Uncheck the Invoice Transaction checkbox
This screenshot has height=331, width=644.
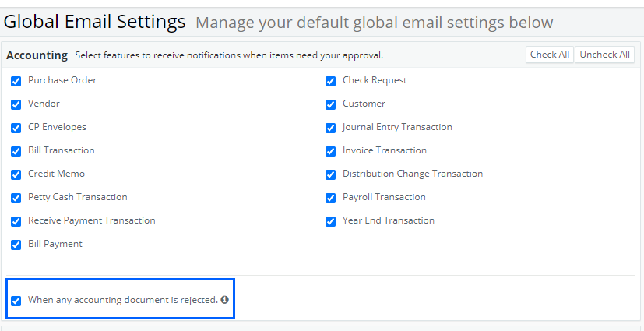(x=331, y=151)
